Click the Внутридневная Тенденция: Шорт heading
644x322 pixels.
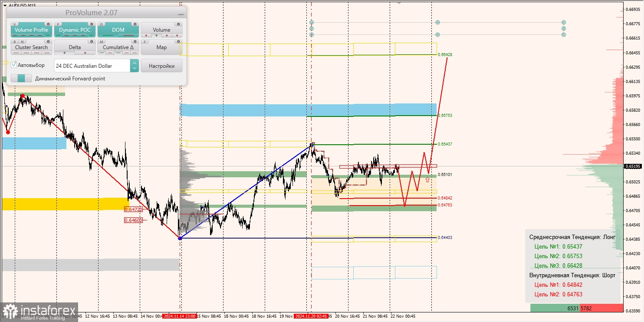point(572,275)
